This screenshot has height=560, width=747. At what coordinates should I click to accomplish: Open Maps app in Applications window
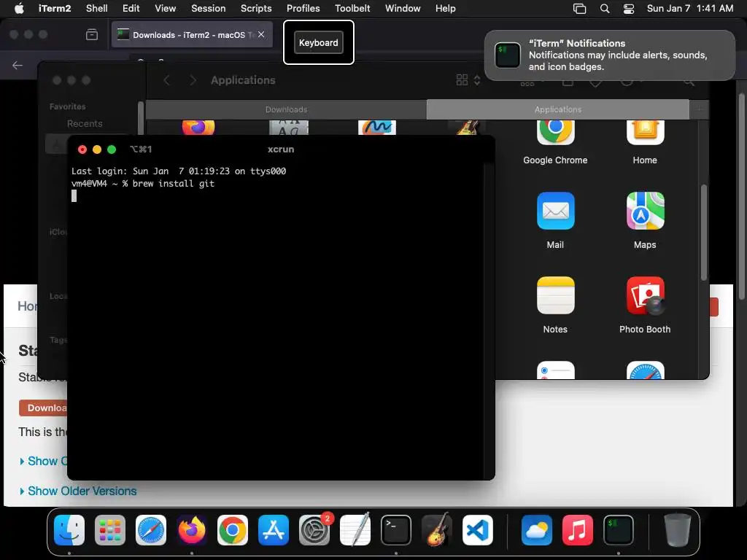[x=645, y=211]
